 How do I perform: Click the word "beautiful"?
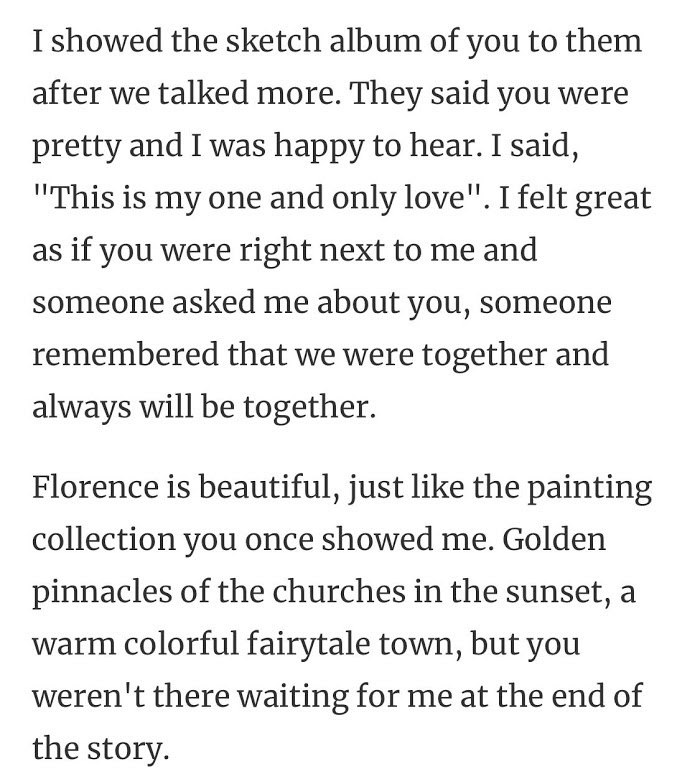tap(257, 487)
